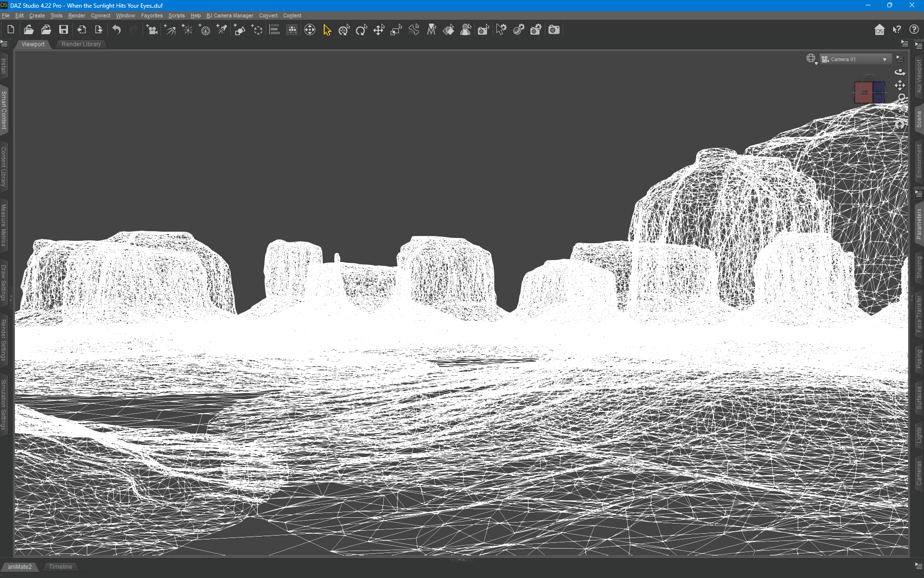924x578 pixels.
Task: Open the Help question mark icon
Action: pos(914,30)
